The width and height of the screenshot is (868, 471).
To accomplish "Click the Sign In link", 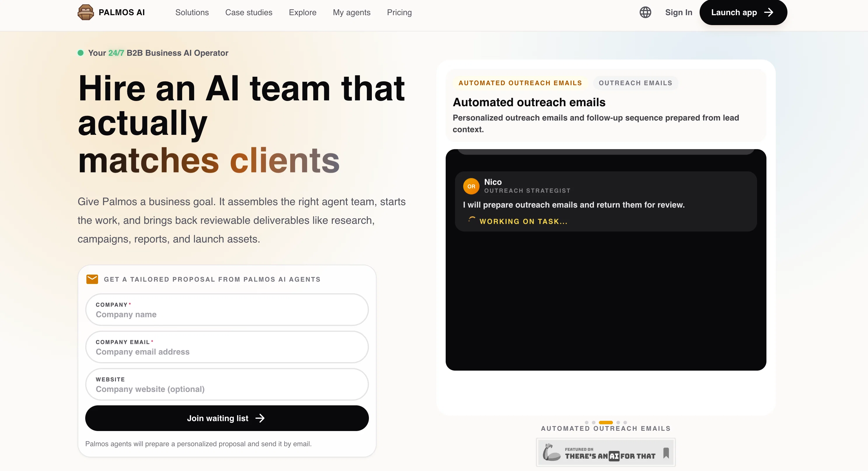I will [679, 13].
